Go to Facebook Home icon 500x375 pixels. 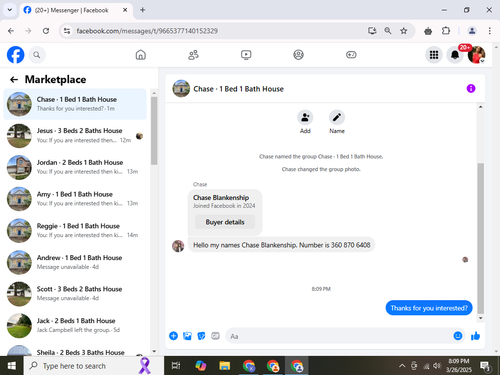[x=141, y=55]
